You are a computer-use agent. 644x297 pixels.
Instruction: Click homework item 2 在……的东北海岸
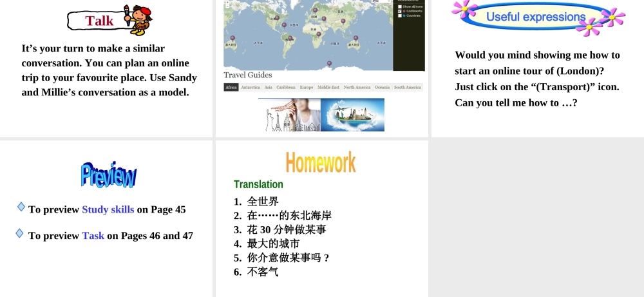click(x=283, y=216)
